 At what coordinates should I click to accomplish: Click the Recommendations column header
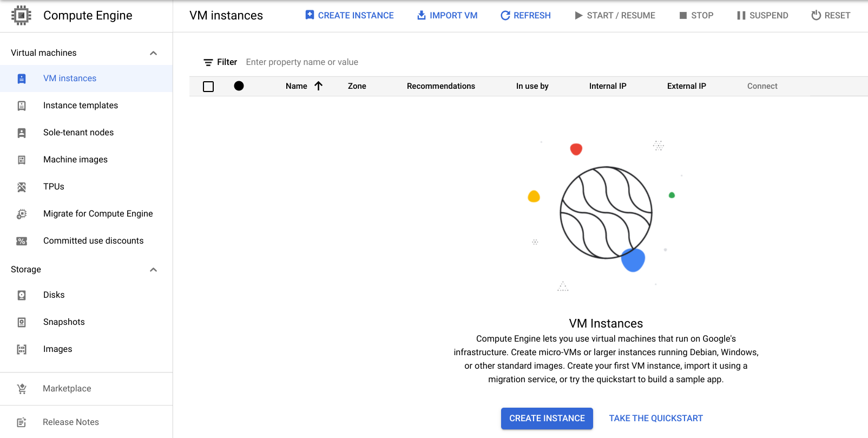(441, 86)
